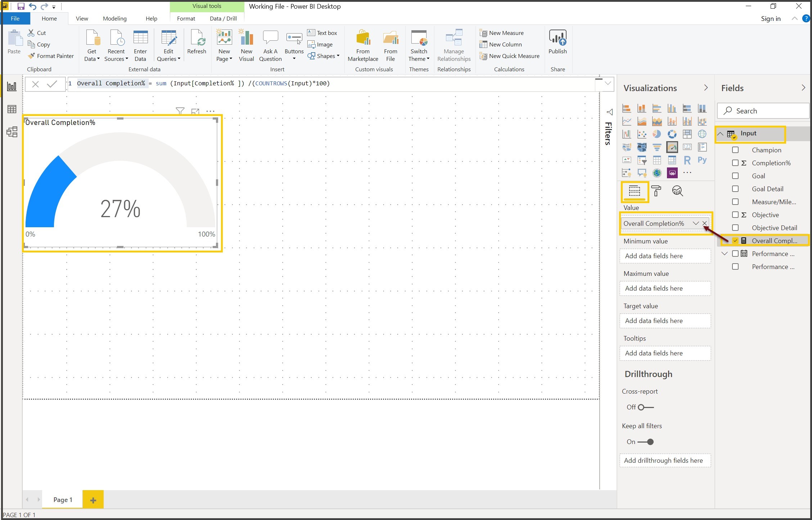Click the filter funnel icon above gauge
The image size is (812, 520).
click(x=180, y=111)
